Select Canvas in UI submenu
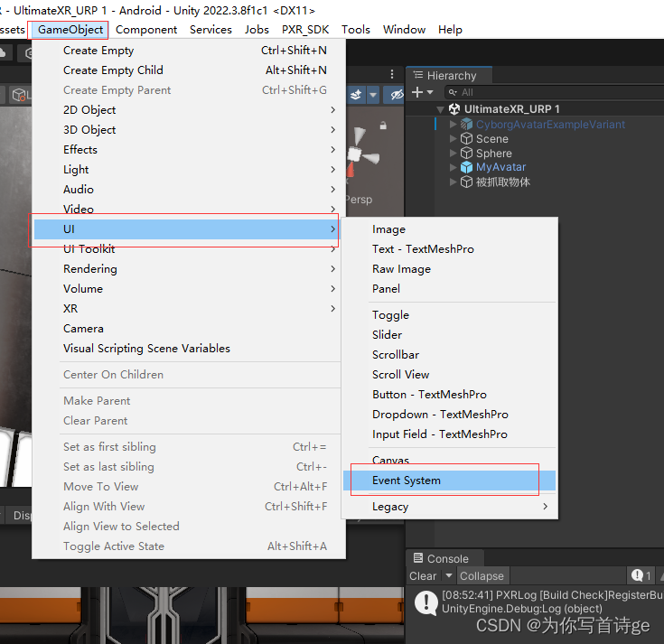The image size is (664, 644). tap(449, 461)
